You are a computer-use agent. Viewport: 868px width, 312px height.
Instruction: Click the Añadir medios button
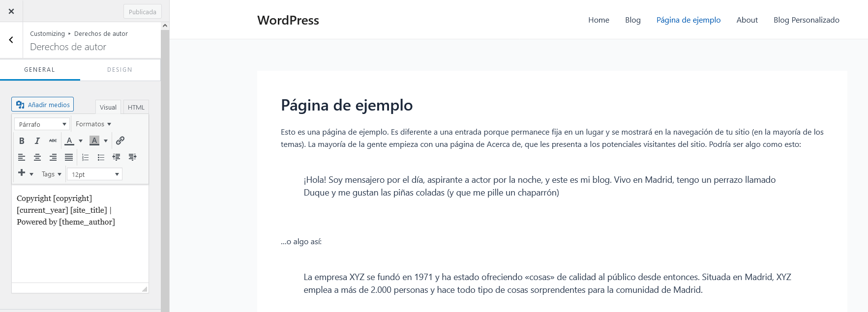(43, 105)
